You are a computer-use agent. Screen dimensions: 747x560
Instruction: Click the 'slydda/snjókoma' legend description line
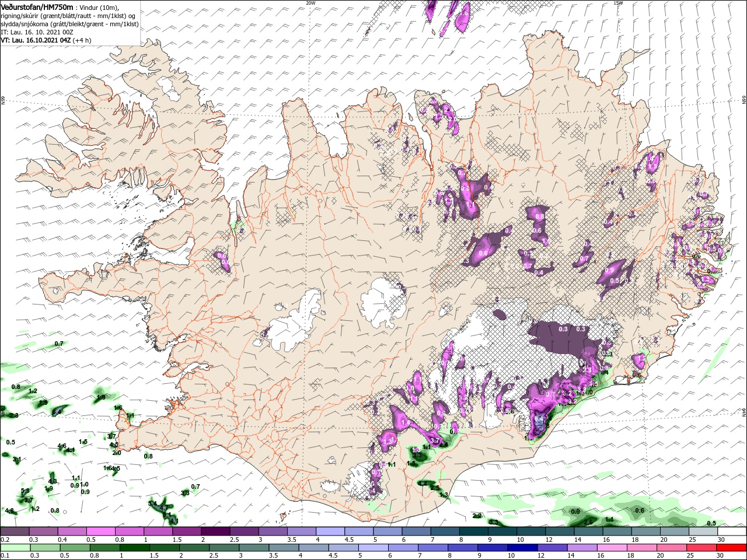click(x=69, y=24)
